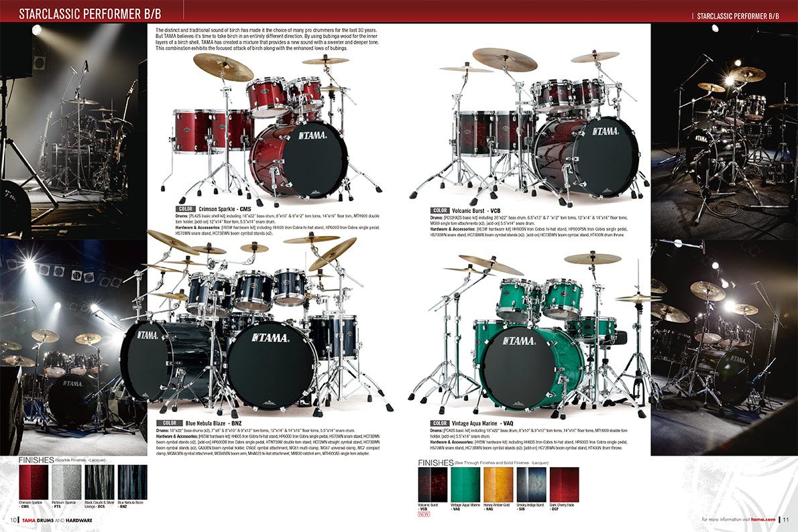Click the "Vintage Aqua Marine - VAQ" heading
Screen dimensions: 798x532
[x=482, y=423]
